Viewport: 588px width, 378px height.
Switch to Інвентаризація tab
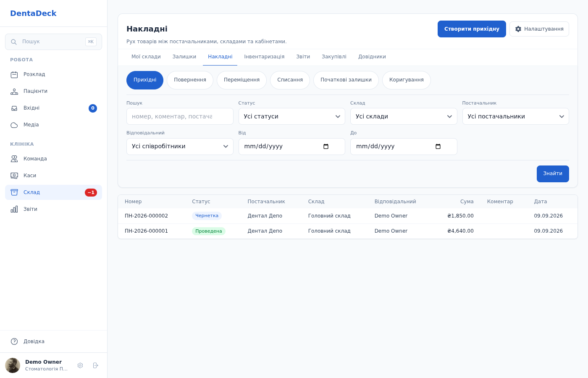264,57
